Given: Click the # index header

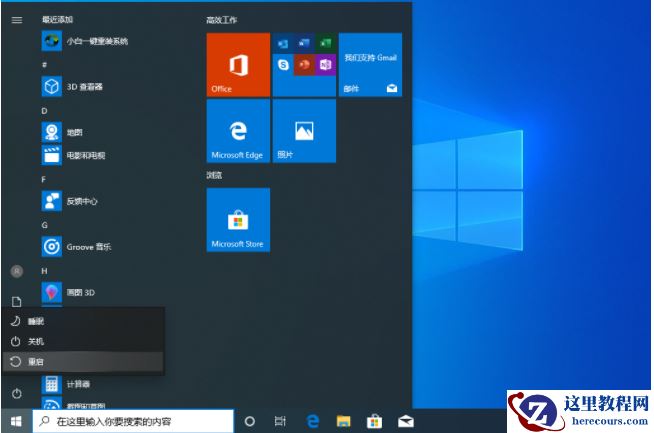Looking at the screenshot, I should (x=44, y=65).
